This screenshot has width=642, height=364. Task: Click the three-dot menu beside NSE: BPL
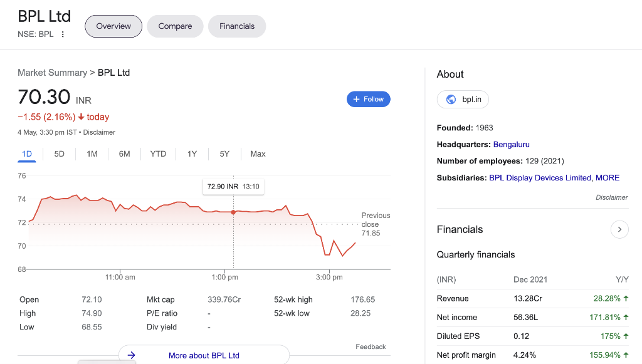pos(63,34)
